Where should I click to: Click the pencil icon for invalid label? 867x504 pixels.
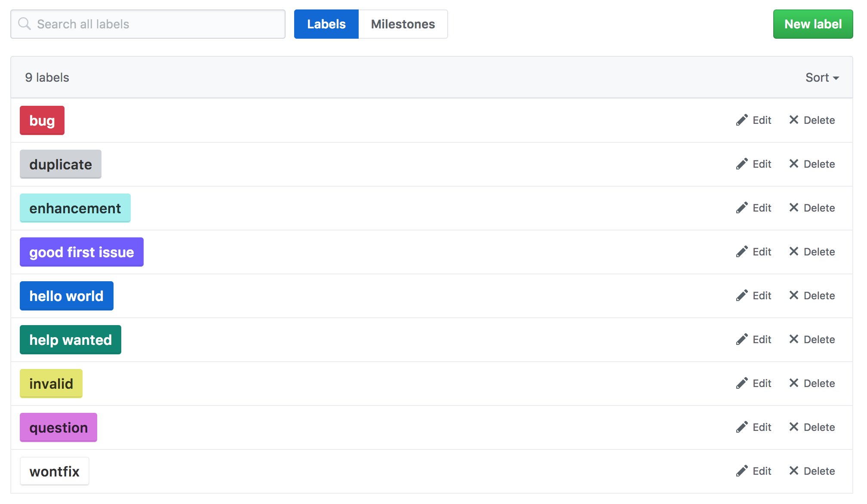[741, 383]
